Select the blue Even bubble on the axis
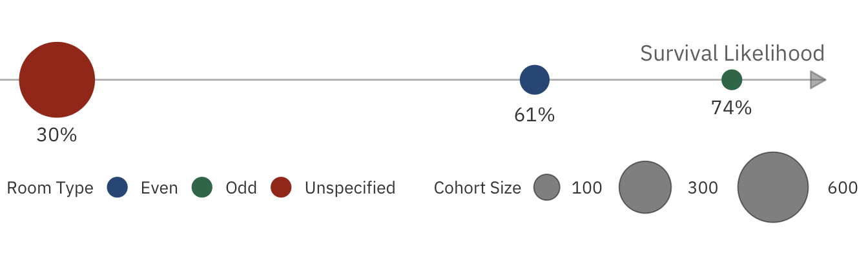Viewport: 868px width, 260px height. (535, 80)
